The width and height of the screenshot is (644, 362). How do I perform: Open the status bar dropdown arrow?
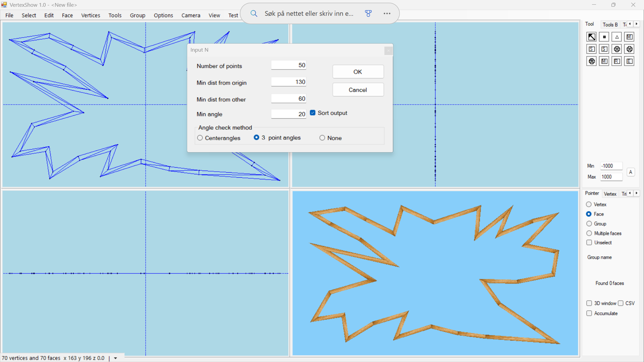[116, 358]
